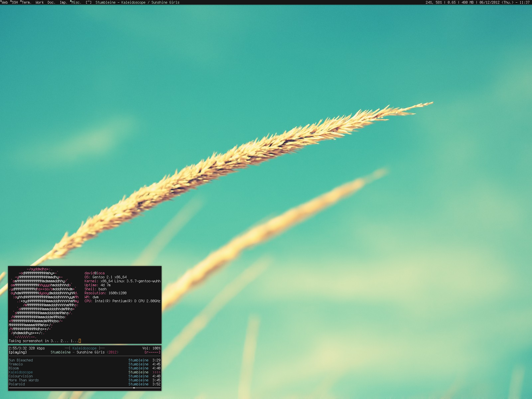Click the 'Vol: 100%' volume indicator
Screen dimensions: 532x399
click(151, 348)
